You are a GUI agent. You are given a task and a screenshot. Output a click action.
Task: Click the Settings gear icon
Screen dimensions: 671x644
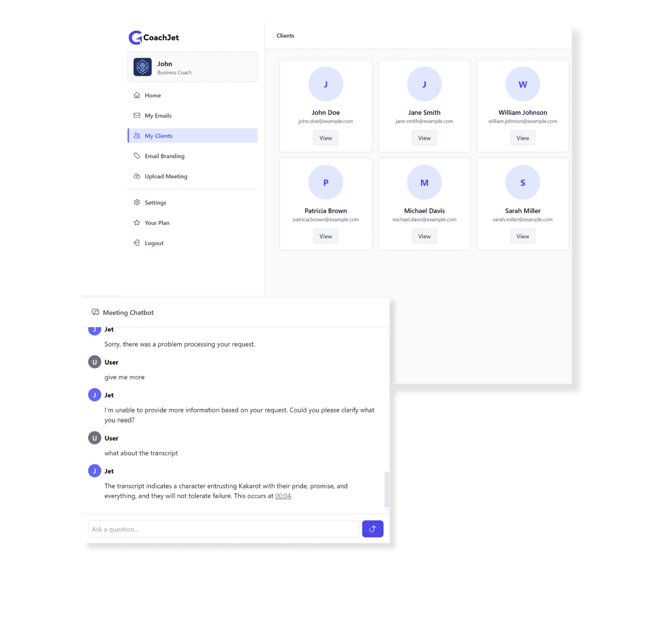[137, 202]
